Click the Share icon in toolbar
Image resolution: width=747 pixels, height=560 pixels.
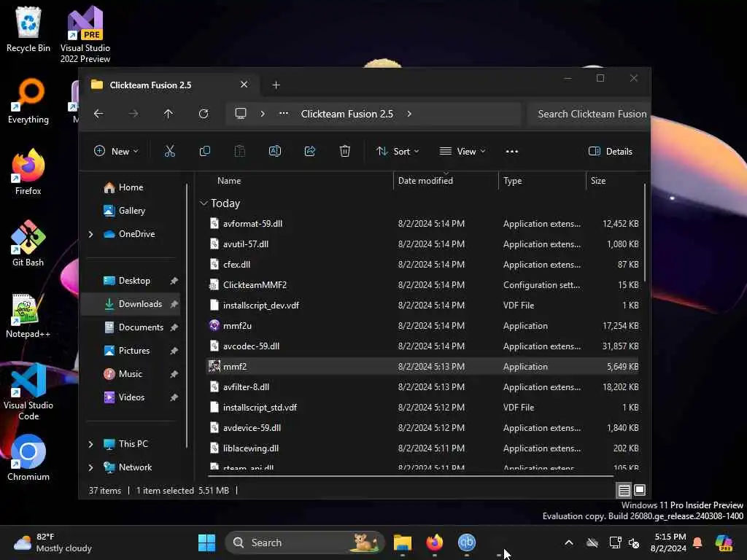(x=309, y=152)
